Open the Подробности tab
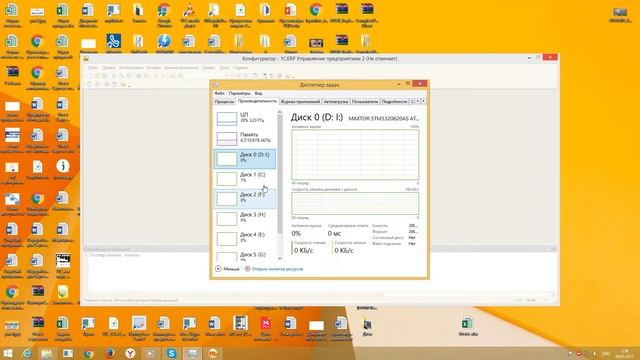The image size is (640, 360). 394,102
